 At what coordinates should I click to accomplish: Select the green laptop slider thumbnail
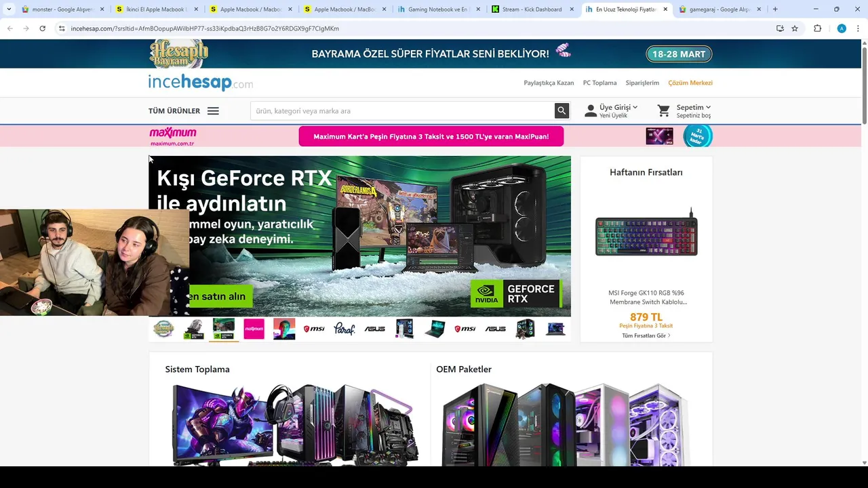(435, 329)
